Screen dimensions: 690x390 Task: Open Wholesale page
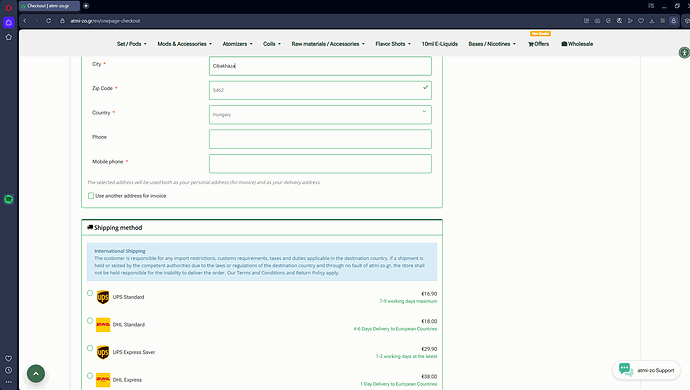[577, 44]
